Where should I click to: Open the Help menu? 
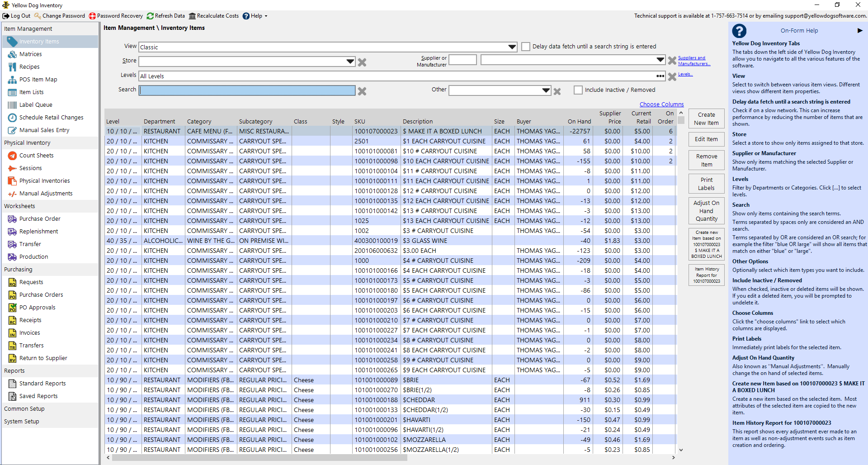pos(255,16)
